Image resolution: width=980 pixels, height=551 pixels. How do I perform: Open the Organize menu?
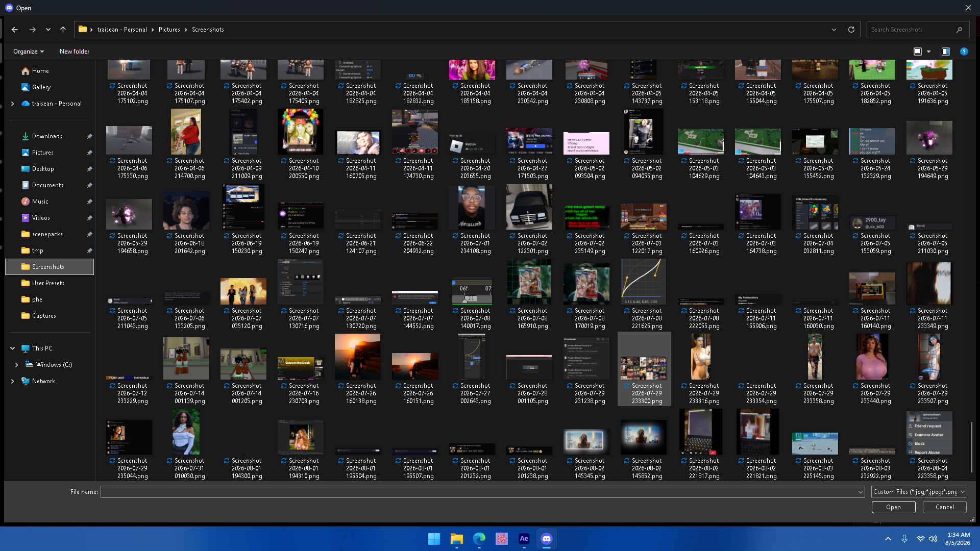point(29,52)
